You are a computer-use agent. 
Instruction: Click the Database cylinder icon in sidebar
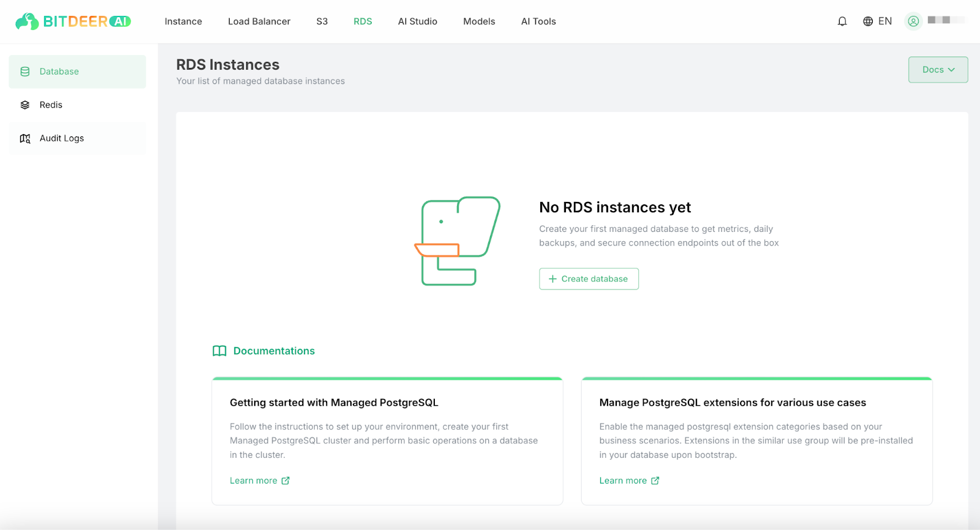click(25, 72)
